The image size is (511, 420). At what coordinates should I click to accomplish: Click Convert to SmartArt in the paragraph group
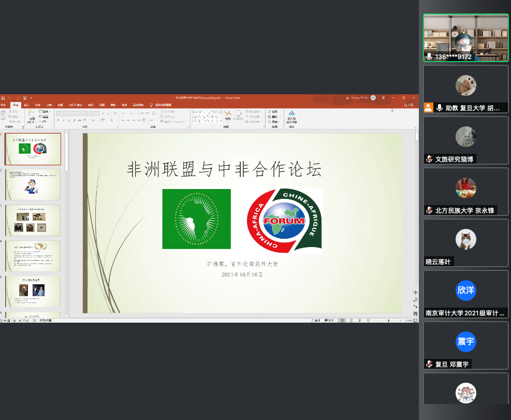tap(173, 122)
